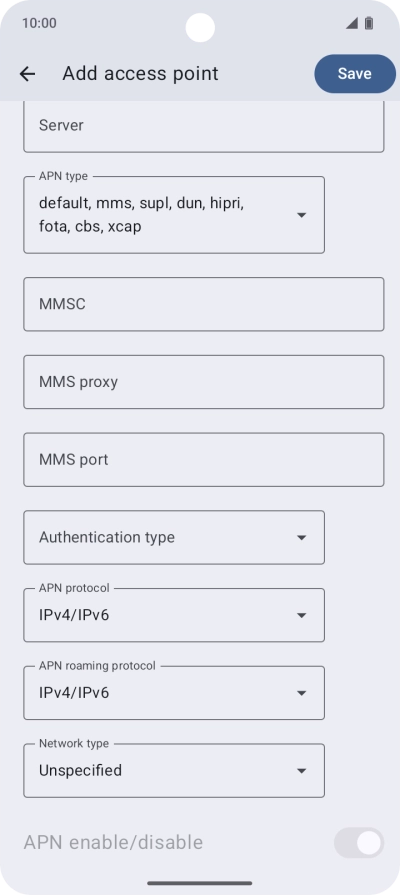Screen dimensions: 400x895
Task: Save the new access point
Action: tap(355, 74)
